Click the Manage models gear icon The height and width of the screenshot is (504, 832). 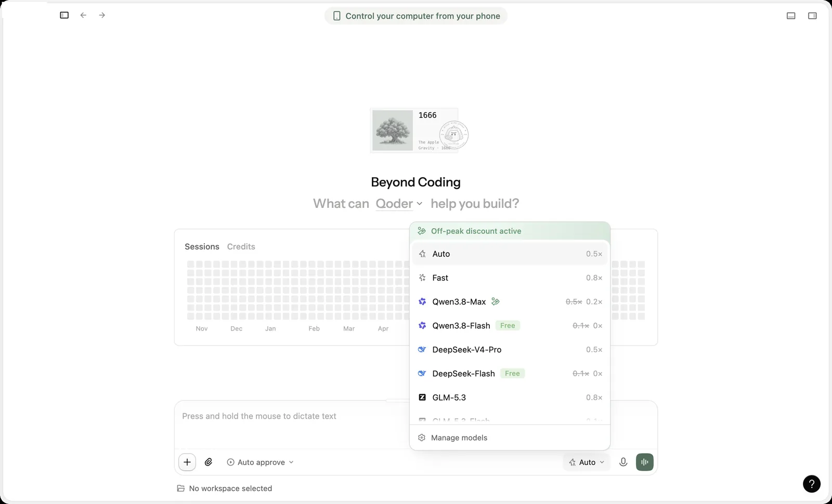(422, 438)
